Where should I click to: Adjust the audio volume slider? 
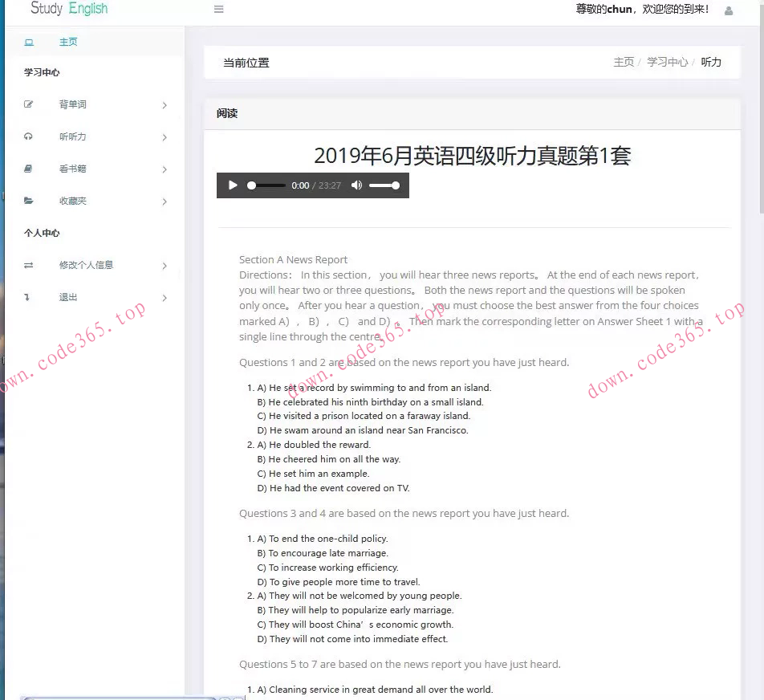(x=384, y=185)
